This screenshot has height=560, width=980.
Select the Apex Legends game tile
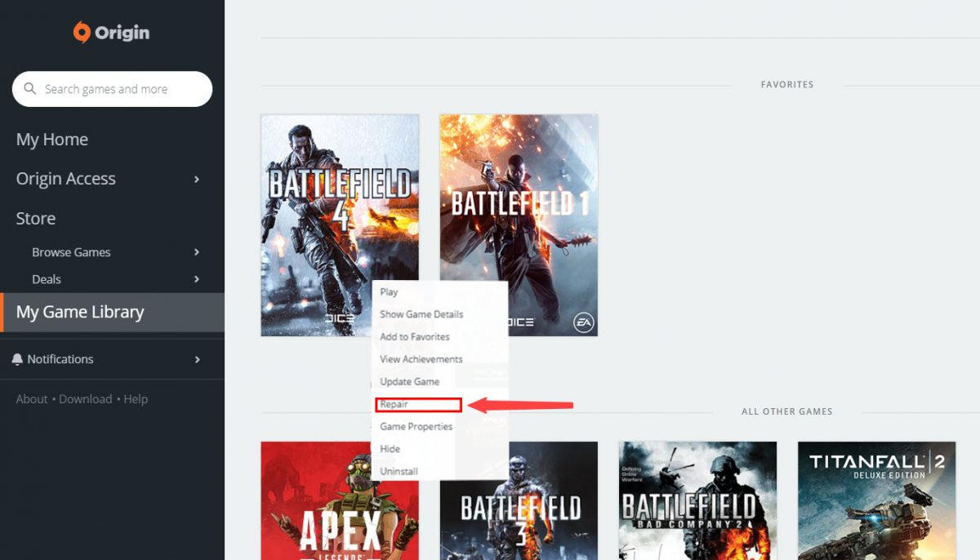coord(340,500)
